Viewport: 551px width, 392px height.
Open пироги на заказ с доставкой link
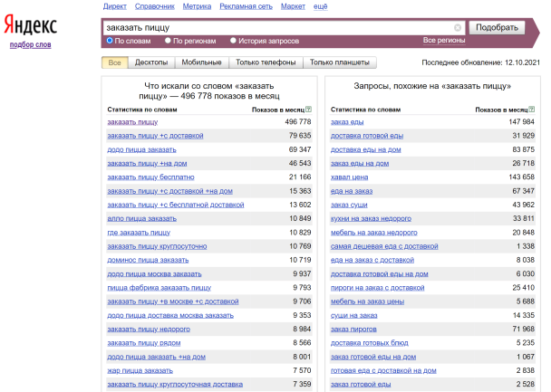377,287
